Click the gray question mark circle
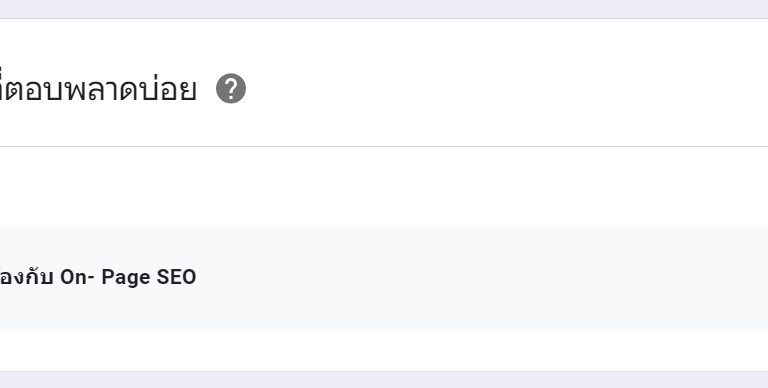The width and height of the screenshot is (768, 388). (231, 89)
